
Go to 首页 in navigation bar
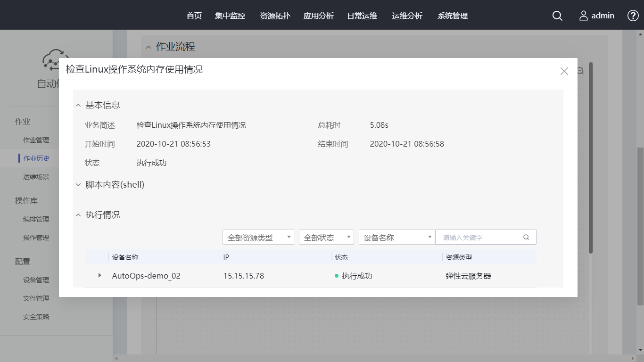click(194, 16)
